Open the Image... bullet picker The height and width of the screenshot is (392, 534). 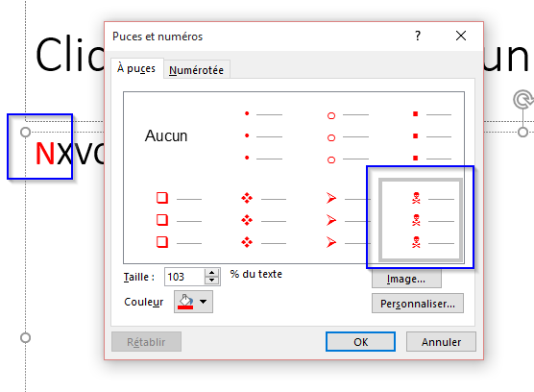[x=406, y=279]
